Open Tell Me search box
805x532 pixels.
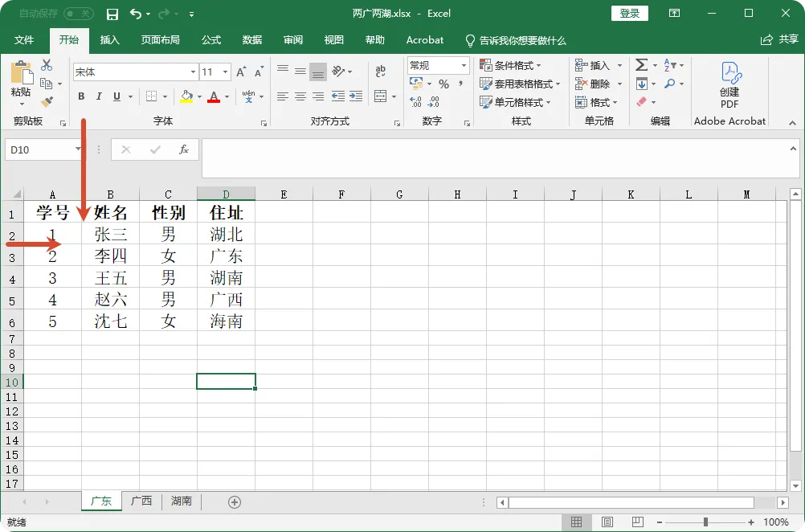516,40
